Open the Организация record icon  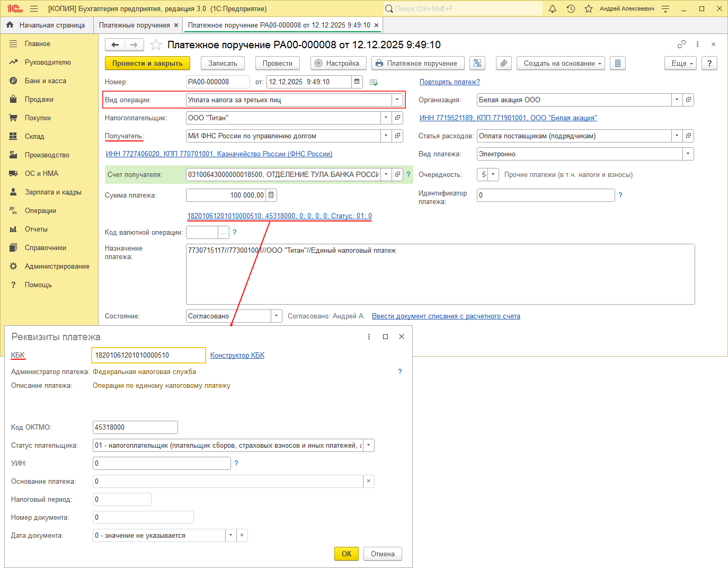[x=688, y=100]
